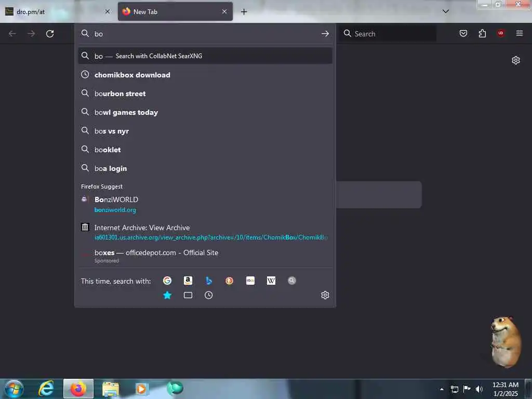Go forward to the next page
This screenshot has width=532, height=399.
click(31, 34)
